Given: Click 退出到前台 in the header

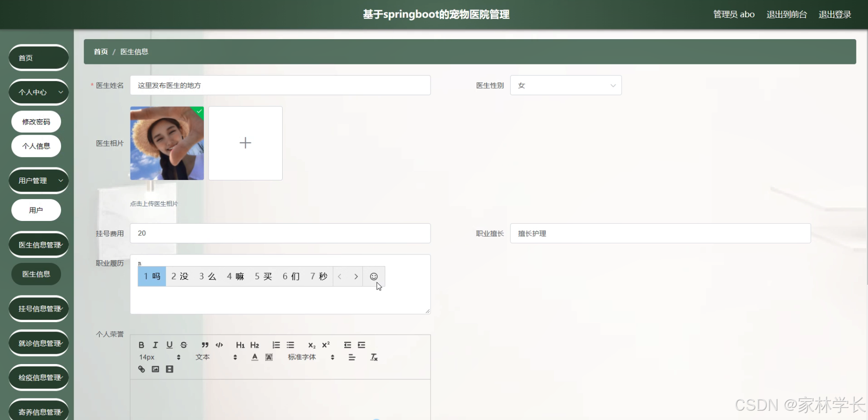Looking at the screenshot, I should 786,14.
